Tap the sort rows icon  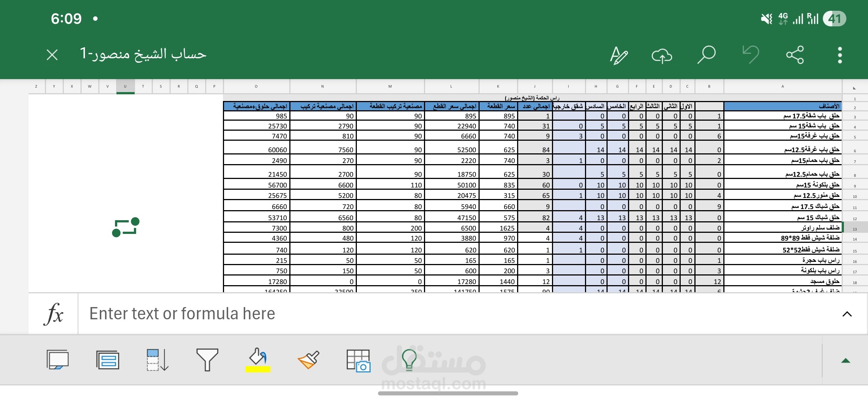(x=158, y=360)
